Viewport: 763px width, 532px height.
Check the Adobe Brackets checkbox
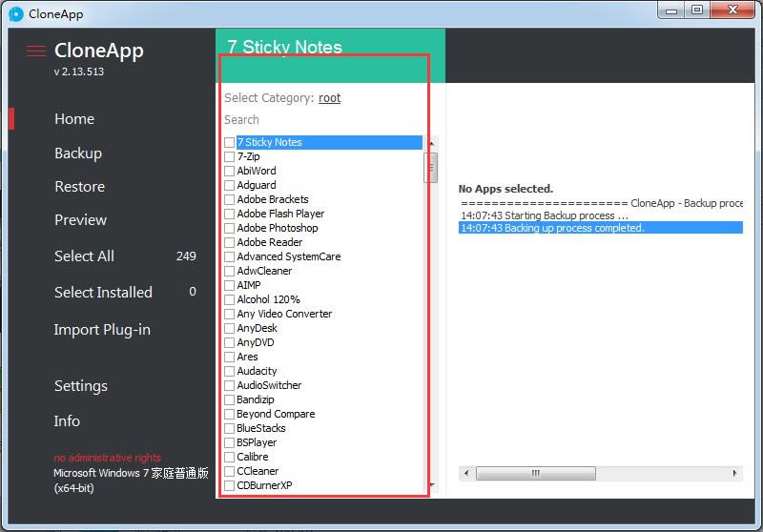click(229, 199)
